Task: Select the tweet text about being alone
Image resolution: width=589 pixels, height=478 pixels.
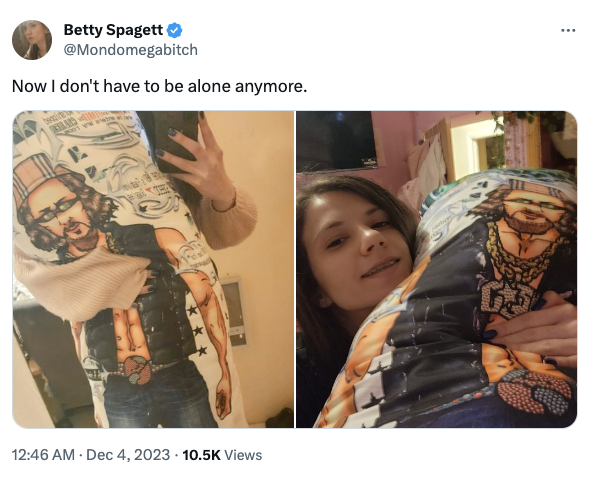Action: [159, 86]
